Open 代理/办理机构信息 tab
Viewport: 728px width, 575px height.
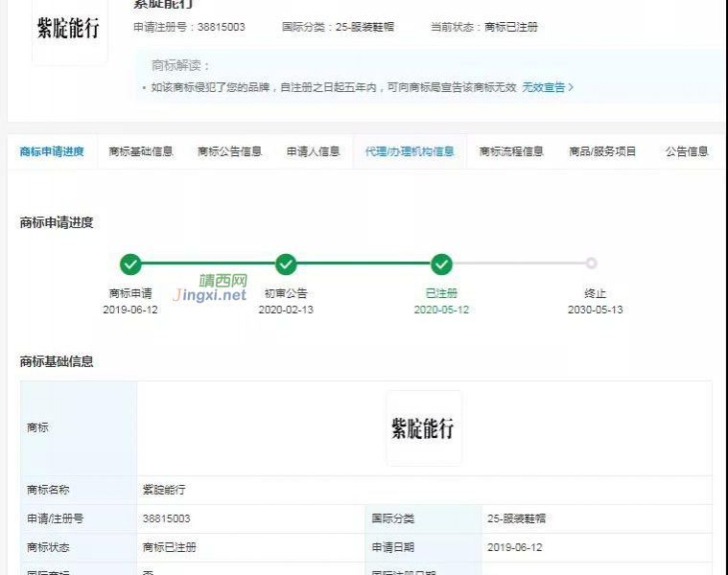pos(410,151)
